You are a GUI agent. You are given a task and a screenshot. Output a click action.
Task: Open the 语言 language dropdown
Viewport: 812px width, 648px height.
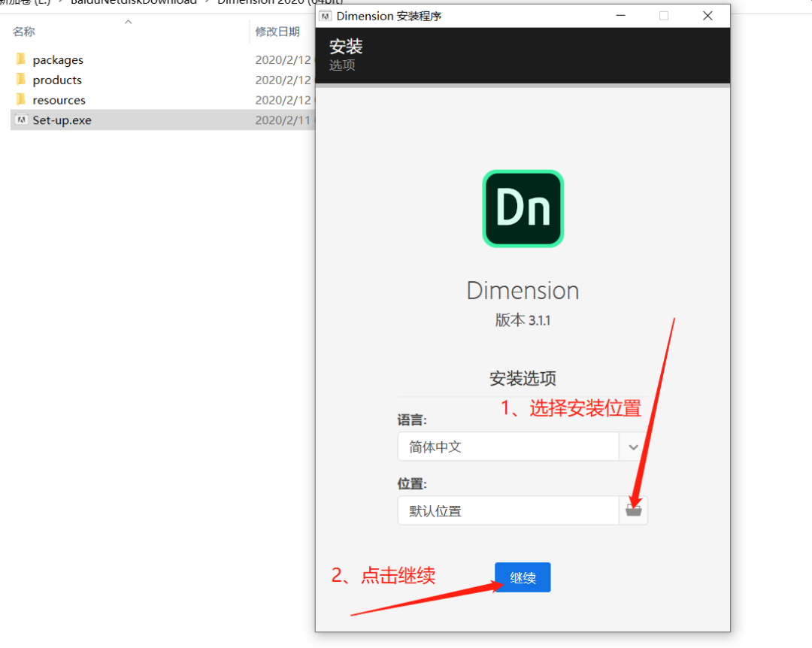point(632,447)
